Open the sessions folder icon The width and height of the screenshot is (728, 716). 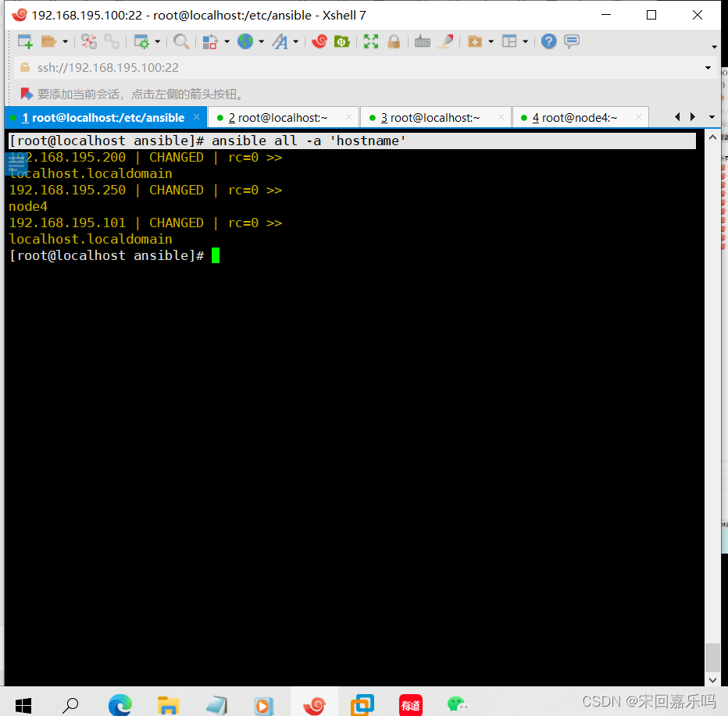[x=48, y=41]
